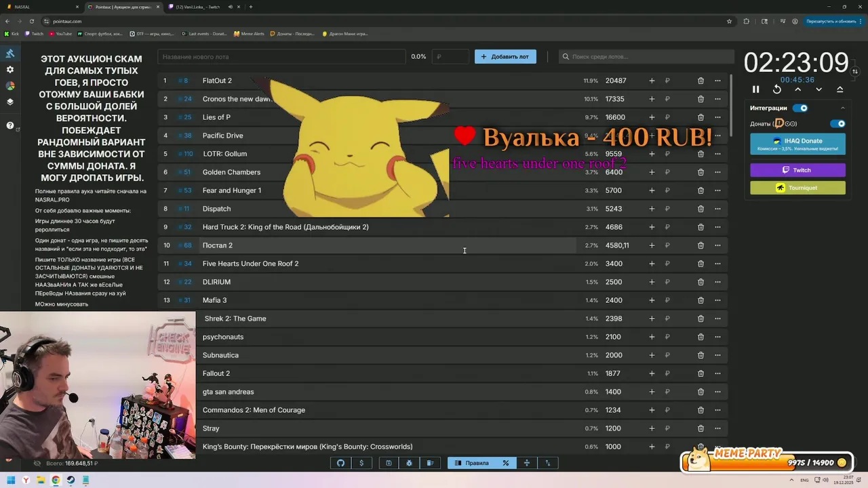
Task: Open Chrome from the taskbar
Action: click(x=56, y=480)
